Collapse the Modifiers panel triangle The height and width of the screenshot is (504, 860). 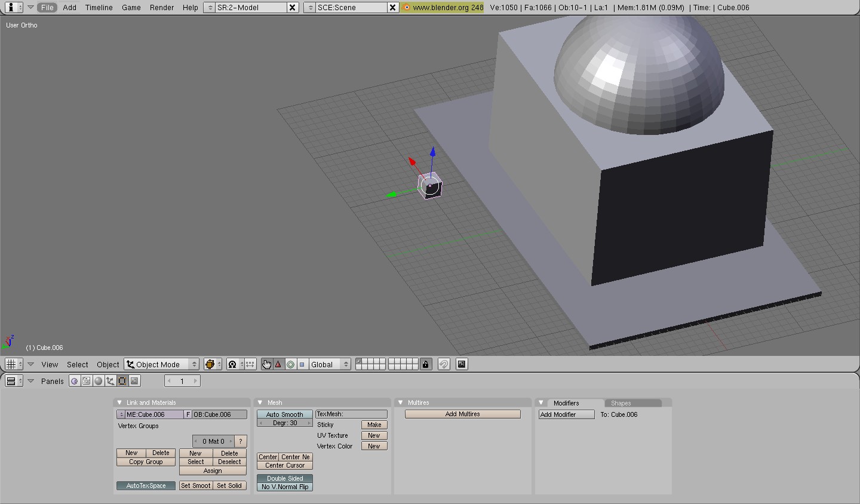541,402
